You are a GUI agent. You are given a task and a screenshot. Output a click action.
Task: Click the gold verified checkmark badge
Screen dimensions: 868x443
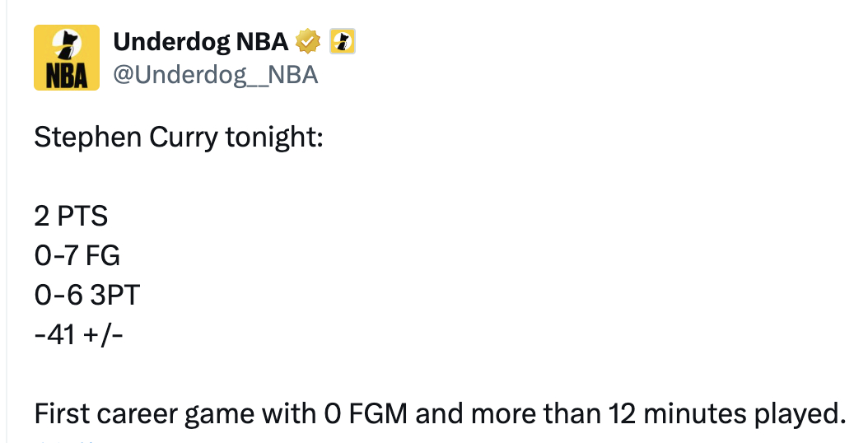click(x=308, y=41)
